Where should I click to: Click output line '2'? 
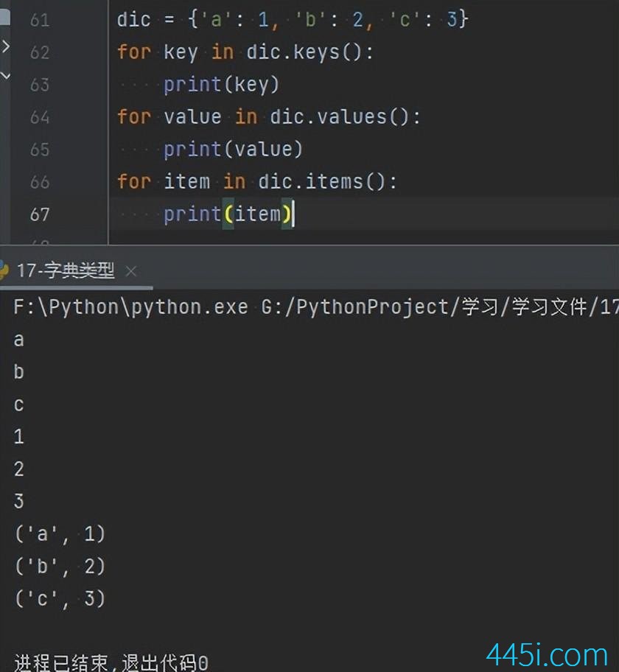[18, 469]
